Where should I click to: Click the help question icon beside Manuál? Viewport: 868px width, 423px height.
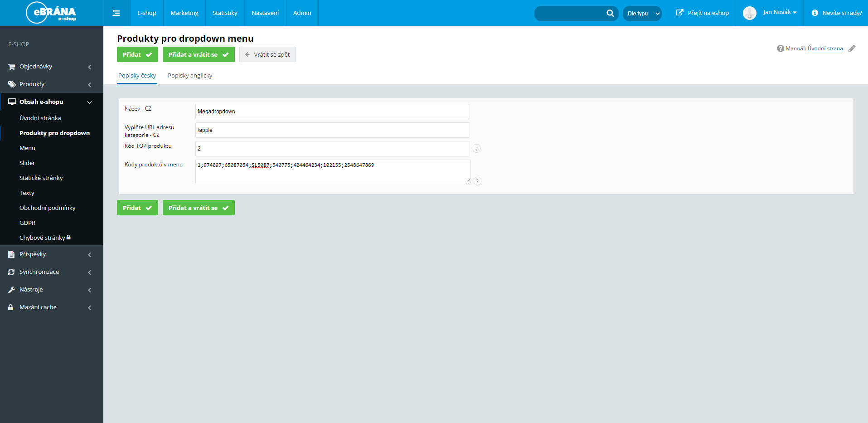tap(780, 49)
